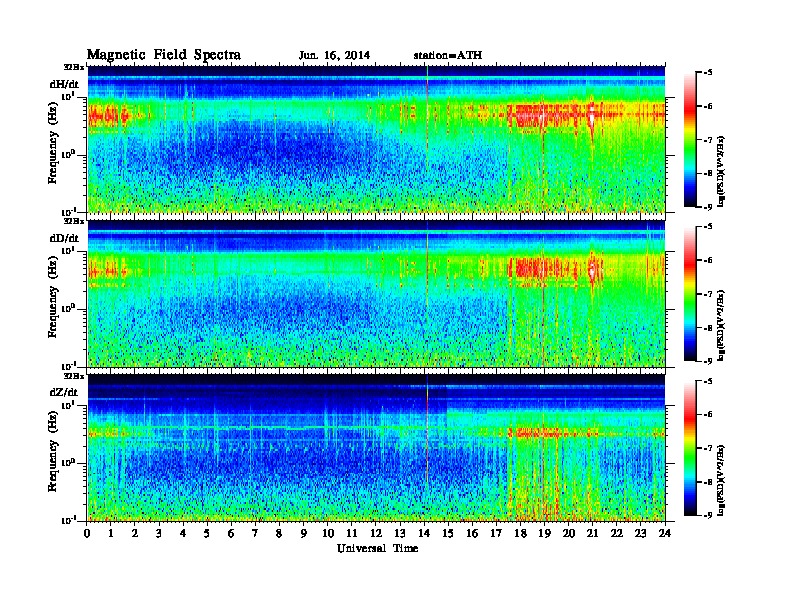Click the "-9" value on dZ/dt color bar
The height and width of the screenshot is (612, 792).
(x=708, y=515)
